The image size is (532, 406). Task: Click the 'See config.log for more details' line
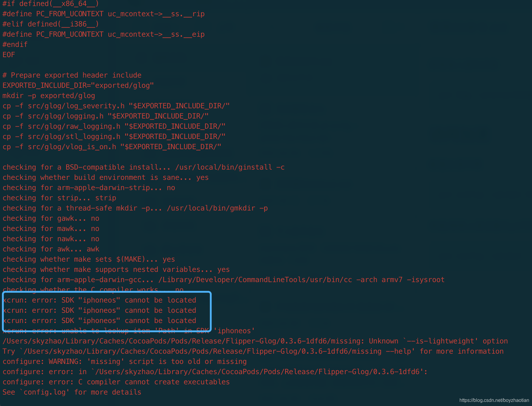pos(72,392)
